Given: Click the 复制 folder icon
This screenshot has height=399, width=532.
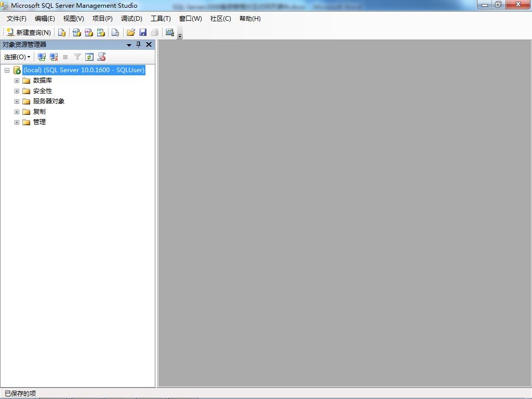Looking at the screenshot, I should tap(26, 112).
